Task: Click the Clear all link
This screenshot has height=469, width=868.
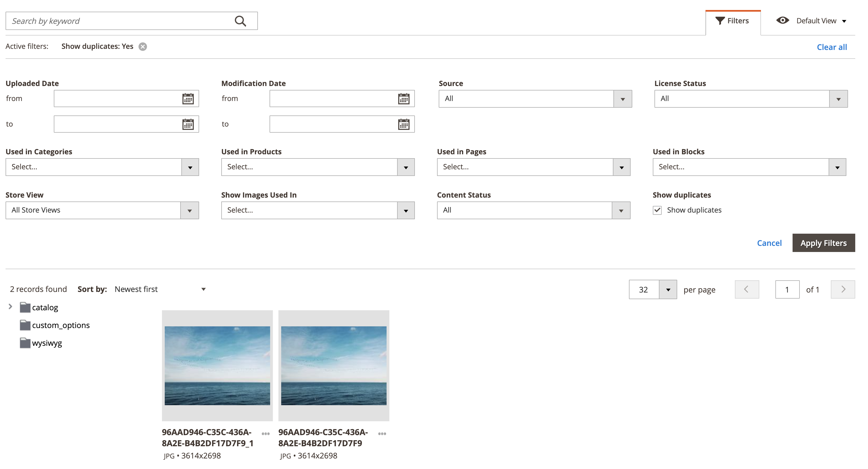Action: 832,47
